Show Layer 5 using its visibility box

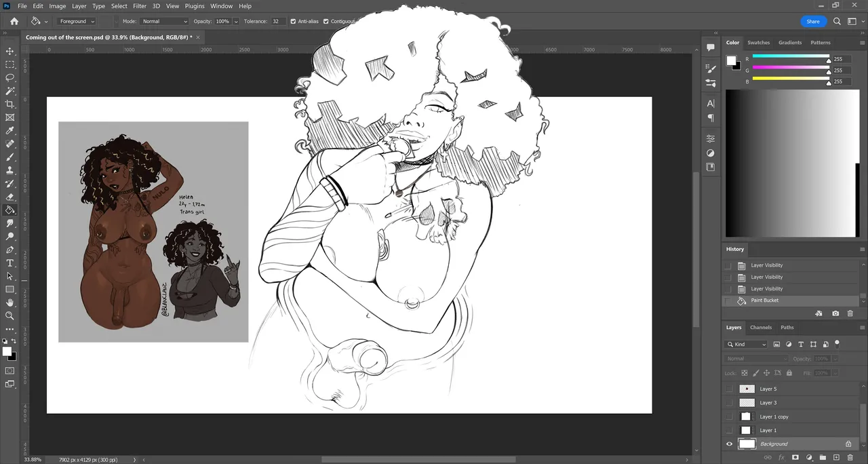[x=730, y=389]
